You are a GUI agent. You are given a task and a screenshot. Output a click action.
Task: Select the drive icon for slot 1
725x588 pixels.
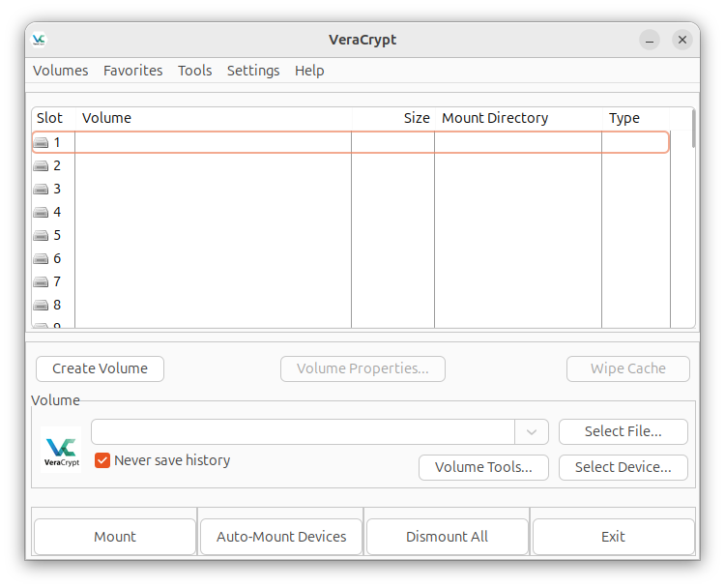point(41,143)
